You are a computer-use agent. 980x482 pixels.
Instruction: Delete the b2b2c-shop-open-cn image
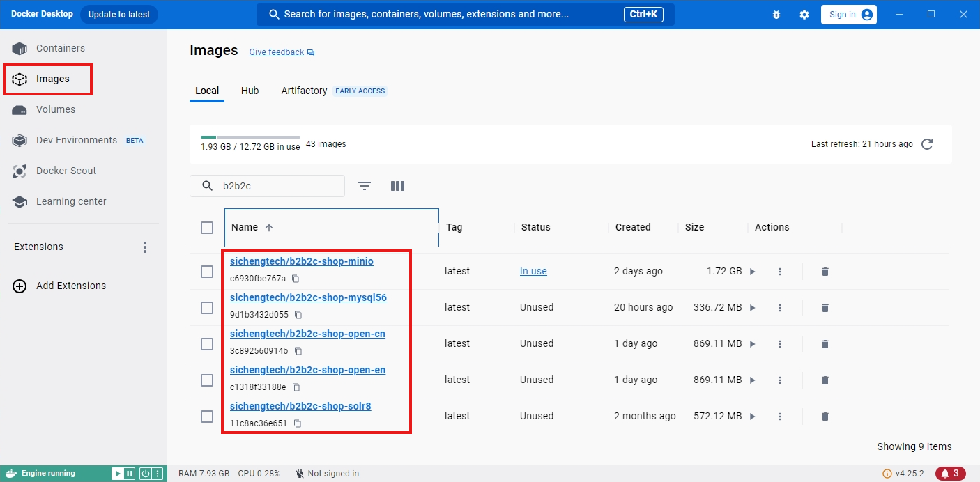click(x=825, y=344)
